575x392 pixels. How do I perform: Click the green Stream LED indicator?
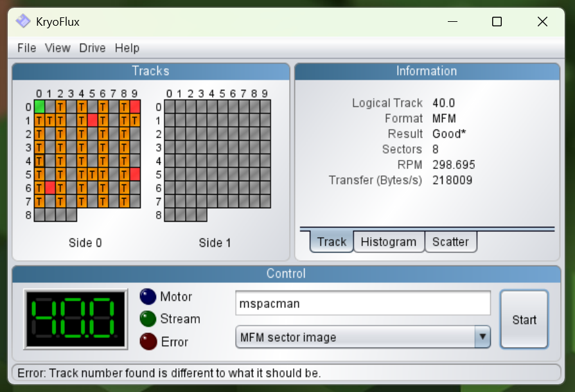click(148, 319)
